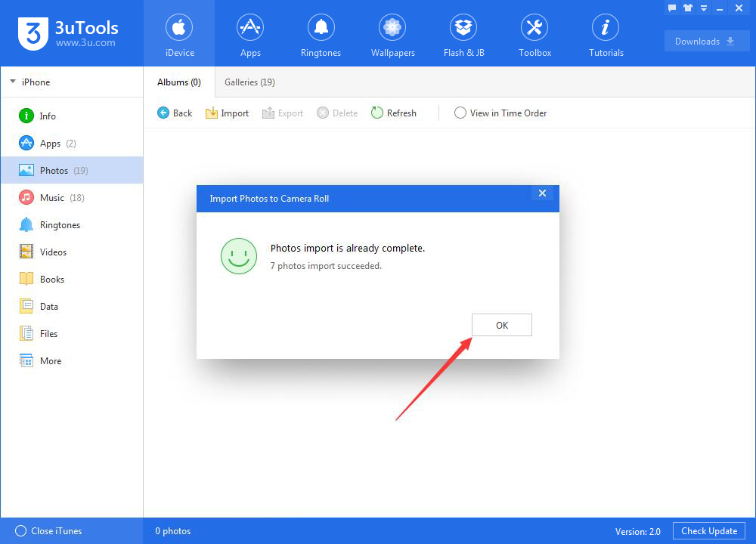Open the Flash & JB section
This screenshot has height=544, width=756.
pyautogui.click(x=463, y=34)
